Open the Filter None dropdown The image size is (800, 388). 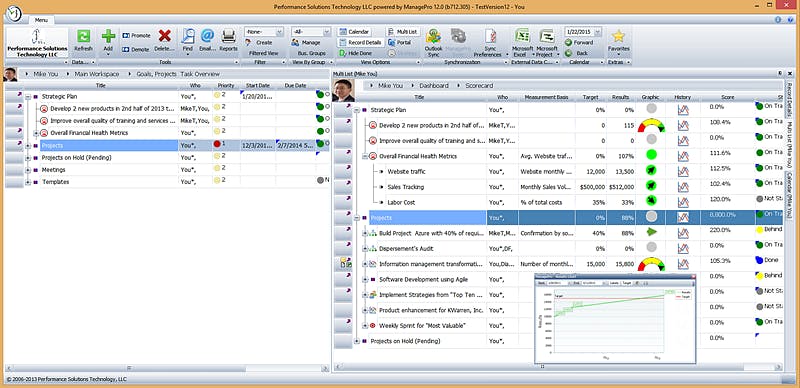pyautogui.click(x=264, y=32)
